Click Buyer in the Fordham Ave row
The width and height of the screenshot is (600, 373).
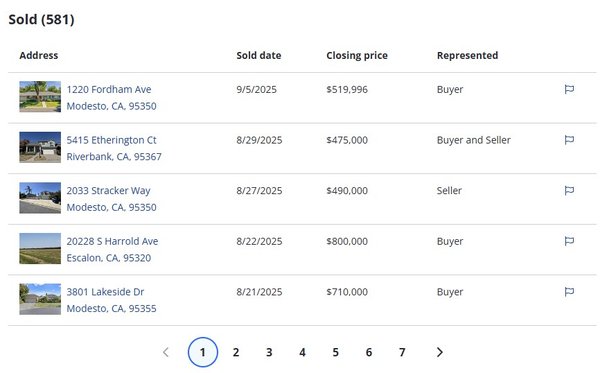(x=450, y=89)
